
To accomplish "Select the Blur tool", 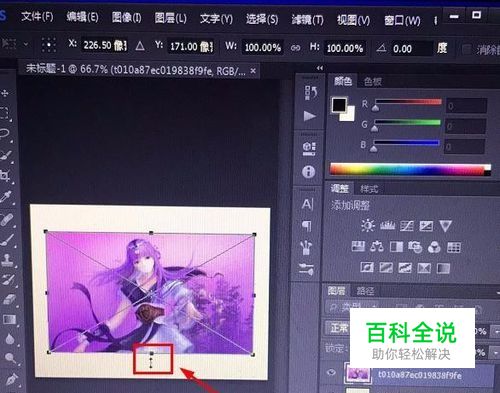I will (x=10, y=339).
